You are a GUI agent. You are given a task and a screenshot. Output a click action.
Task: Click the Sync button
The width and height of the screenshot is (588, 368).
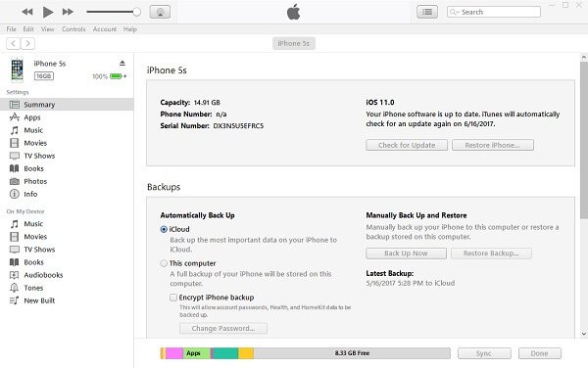(484, 353)
